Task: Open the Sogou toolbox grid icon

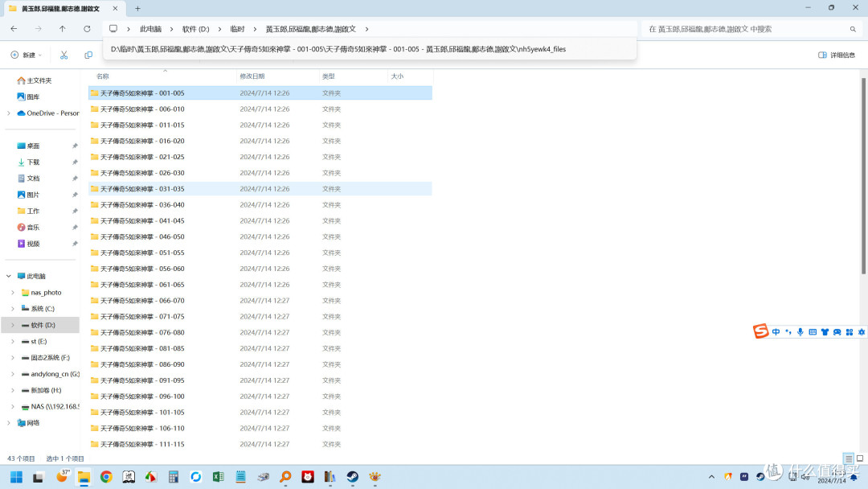Action: [850, 331]
